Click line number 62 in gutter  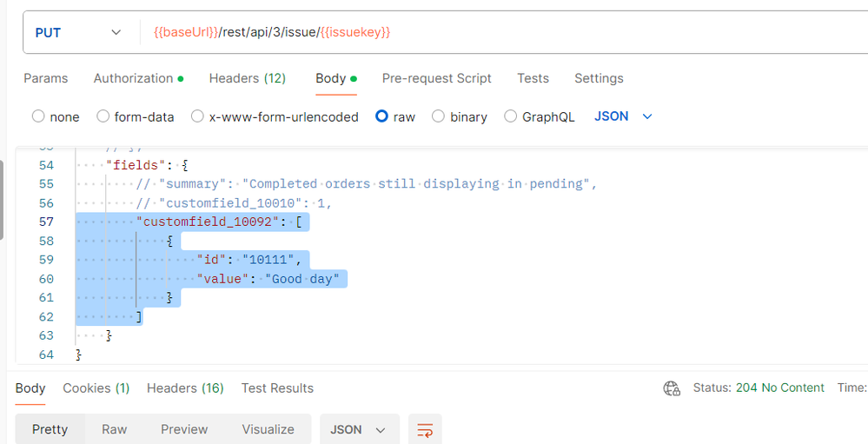47,316
